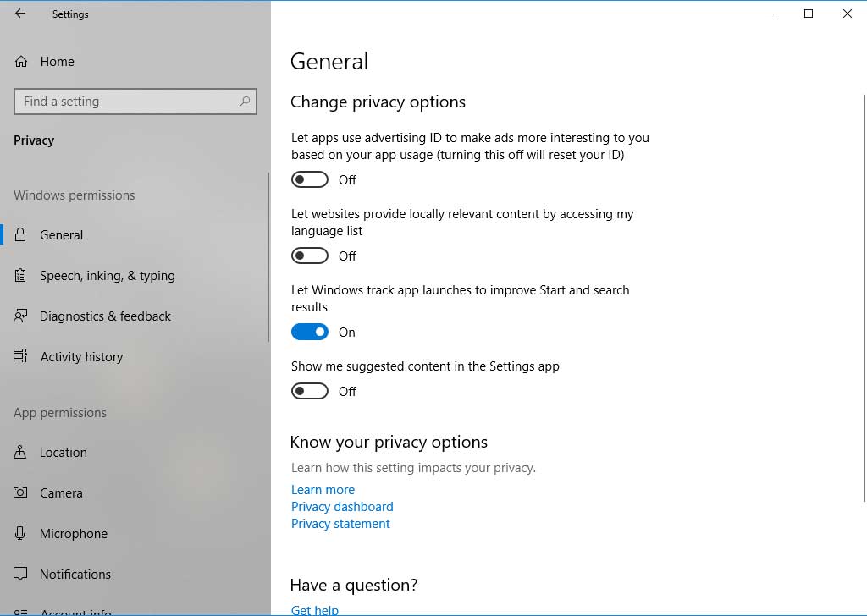
Task: Click the Get help link
Action: (x=315, y=610)
